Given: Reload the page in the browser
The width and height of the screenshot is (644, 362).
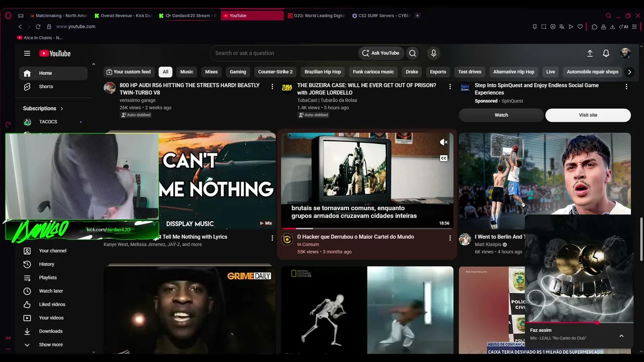Looking at the screenshot, I should click(38, 27).
